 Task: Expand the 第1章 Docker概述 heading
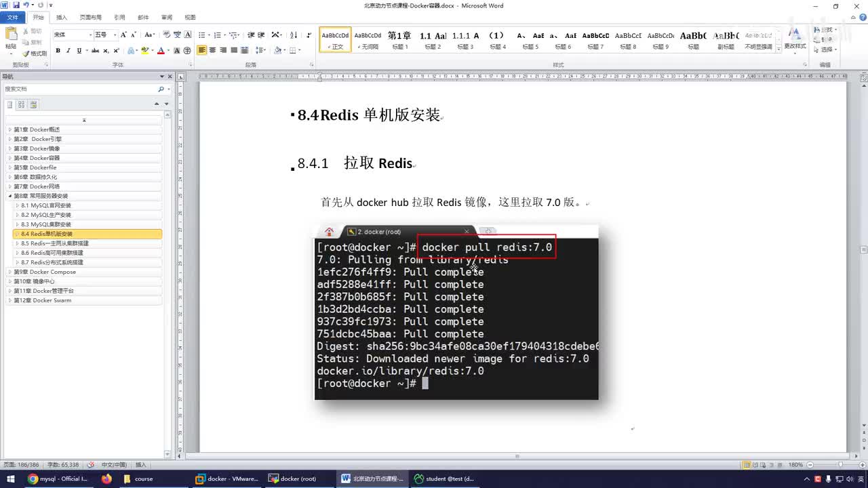tap(9, 129)
